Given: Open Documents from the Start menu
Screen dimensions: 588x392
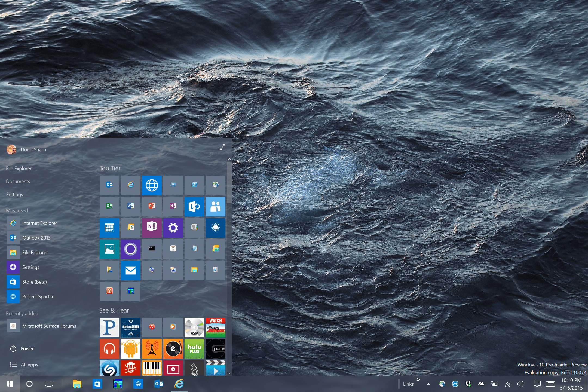Looking at the screenshot, I should pos(18,182).
